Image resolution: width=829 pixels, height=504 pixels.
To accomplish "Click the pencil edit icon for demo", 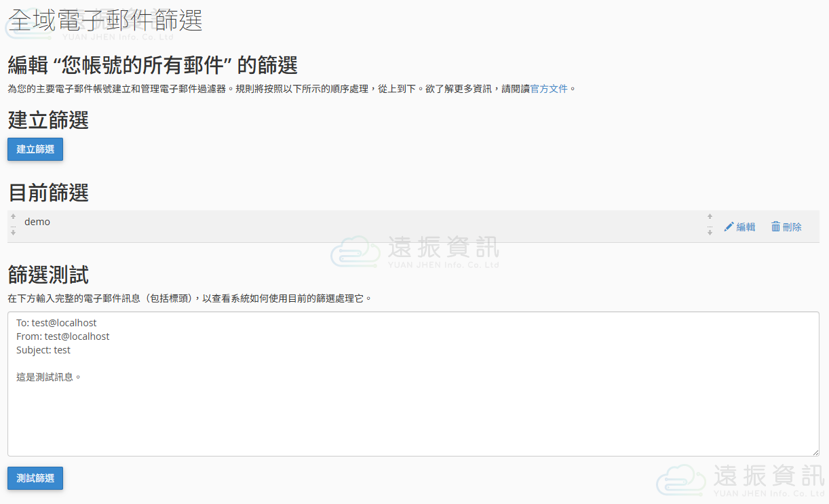I will pos(729,227).
